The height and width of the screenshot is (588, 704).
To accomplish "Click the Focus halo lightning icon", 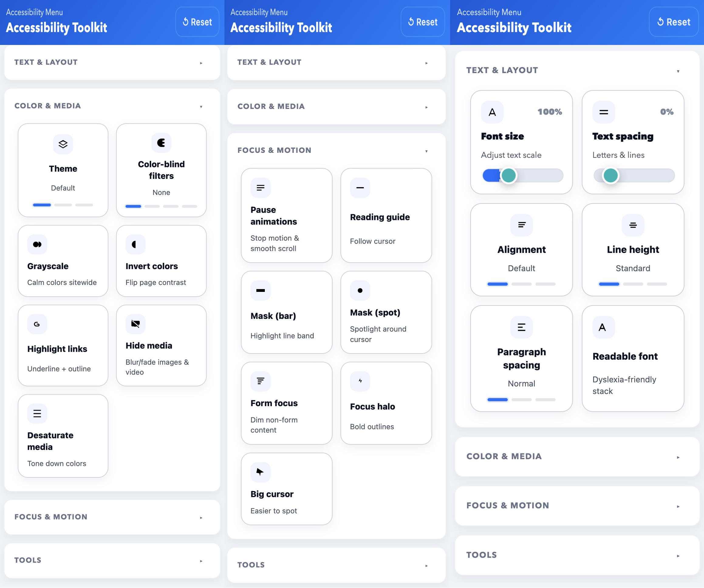I will pyautogui.click(x=360, y=381).
